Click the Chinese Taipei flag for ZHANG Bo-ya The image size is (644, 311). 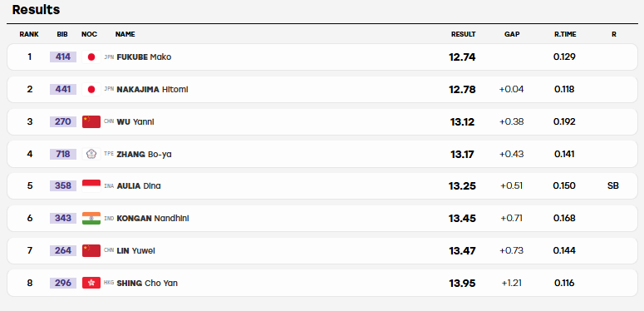tap(91, 154)
